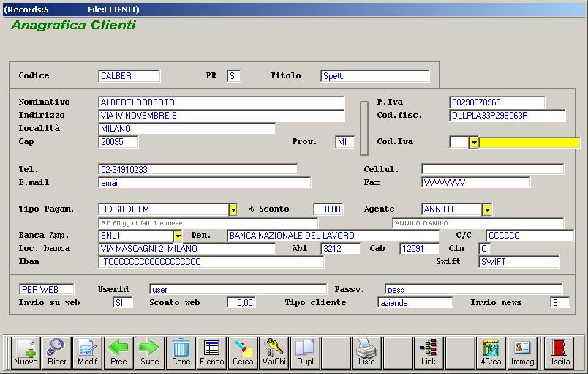
Task: Expand the Cod.Iva dropdown arrow
Action: 474,142
